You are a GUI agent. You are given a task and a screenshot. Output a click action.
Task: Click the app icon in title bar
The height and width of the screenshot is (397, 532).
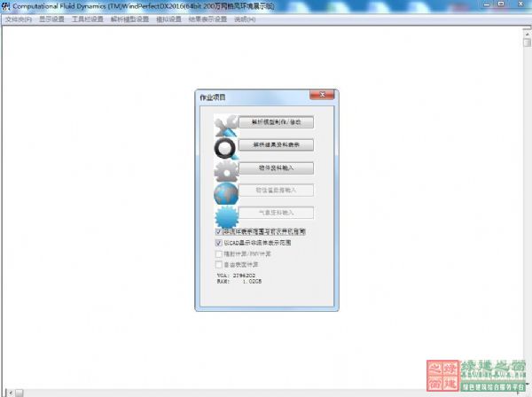(x=6, y=6)
